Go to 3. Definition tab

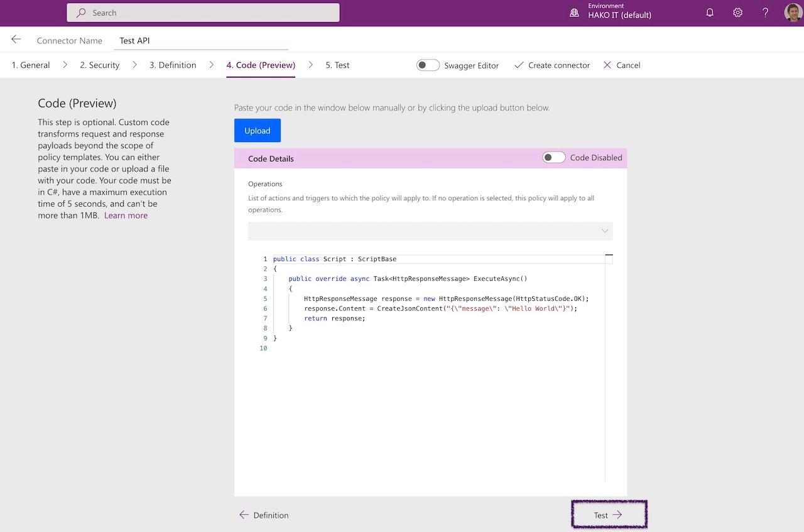(173, 65)
